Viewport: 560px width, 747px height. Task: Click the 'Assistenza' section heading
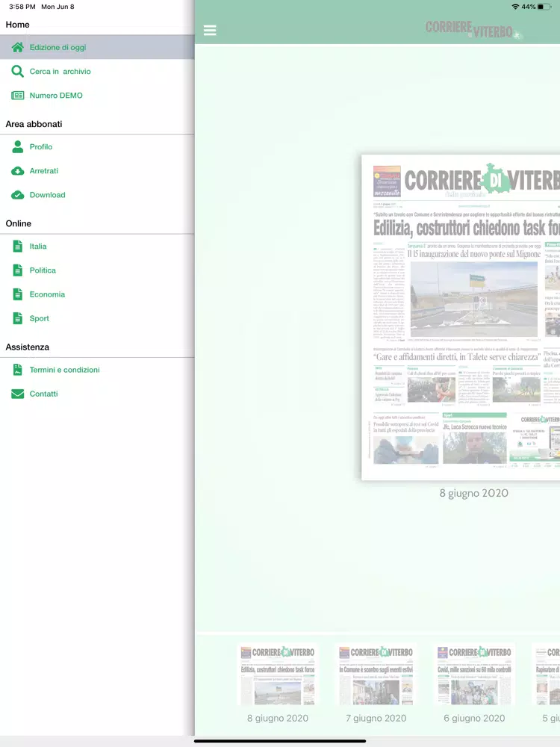pyautogui.click(x=28, y=347)
